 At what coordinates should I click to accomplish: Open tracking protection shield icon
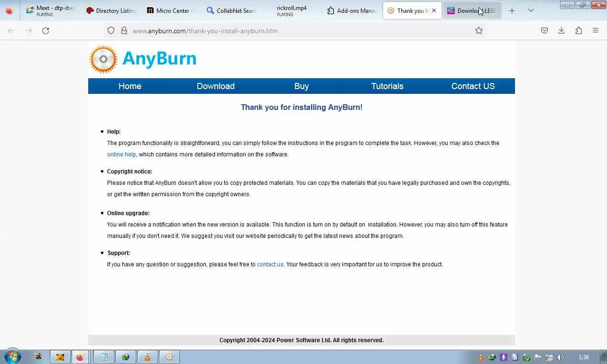[111, 30]
